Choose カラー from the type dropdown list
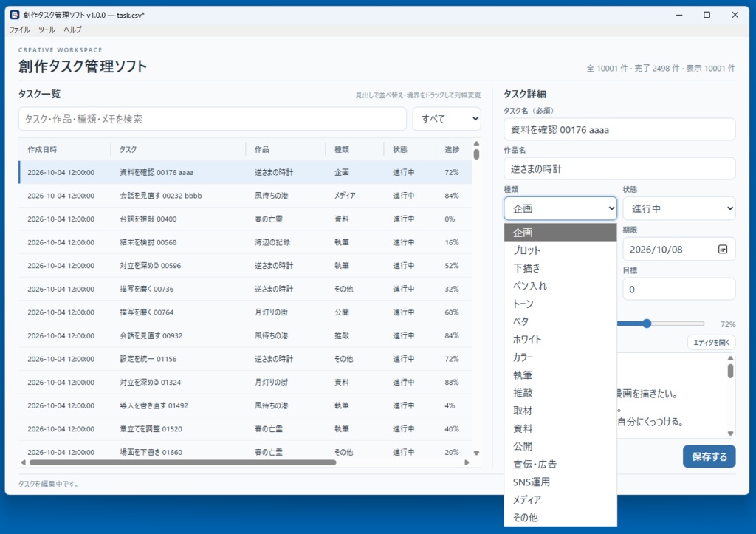756x534 pixels. (560, 357)
